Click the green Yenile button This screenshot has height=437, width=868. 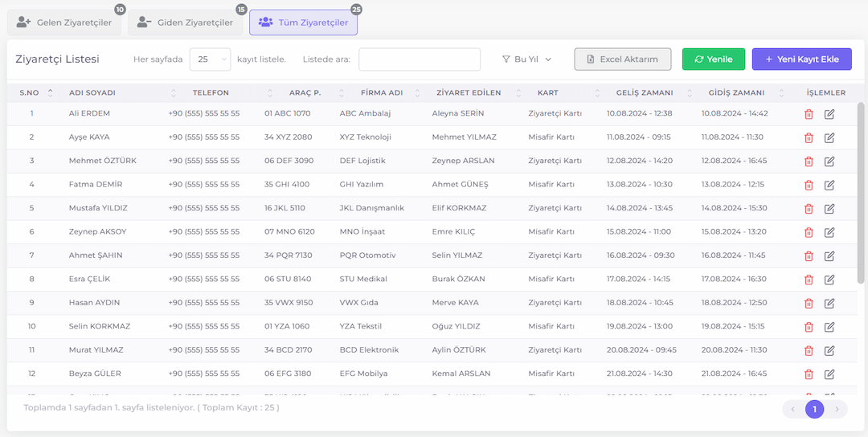(x=714, y=59)
